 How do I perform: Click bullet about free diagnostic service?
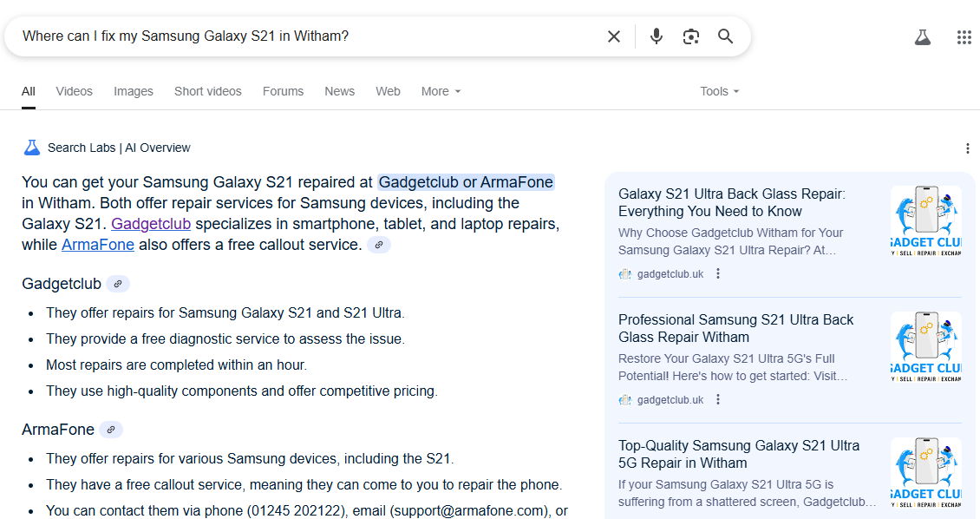225,339
